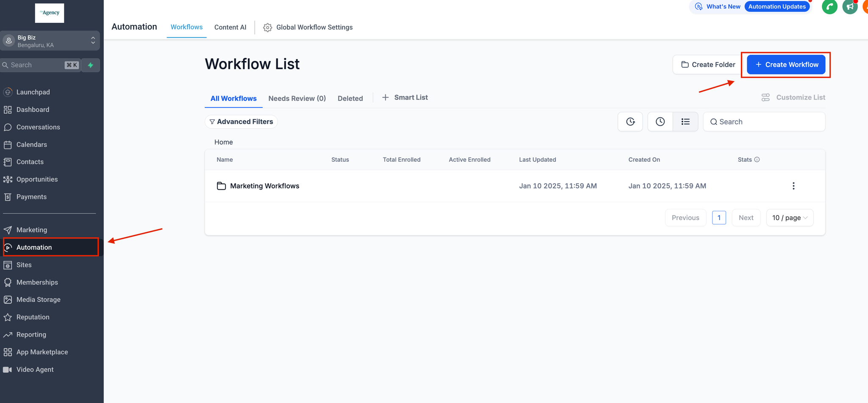Screen dimensions: 868x403
Task: Click the Create Workflow button
Action: click(x=786, y=64)
